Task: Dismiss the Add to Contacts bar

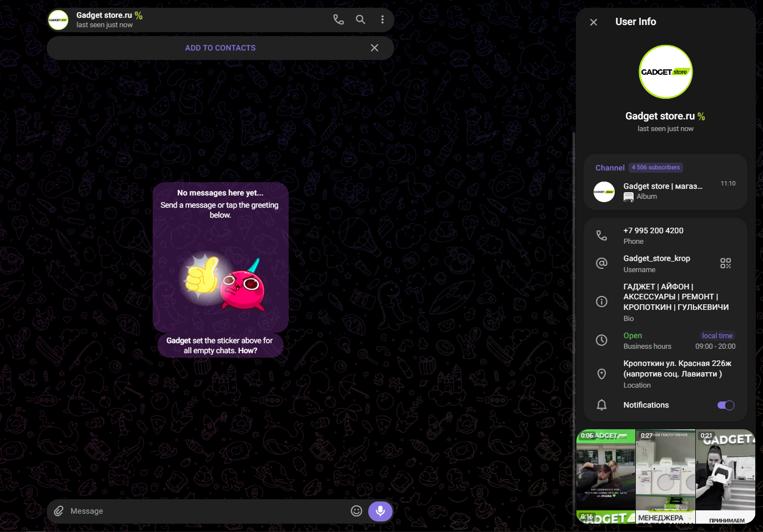Action: tap(374, 48)
